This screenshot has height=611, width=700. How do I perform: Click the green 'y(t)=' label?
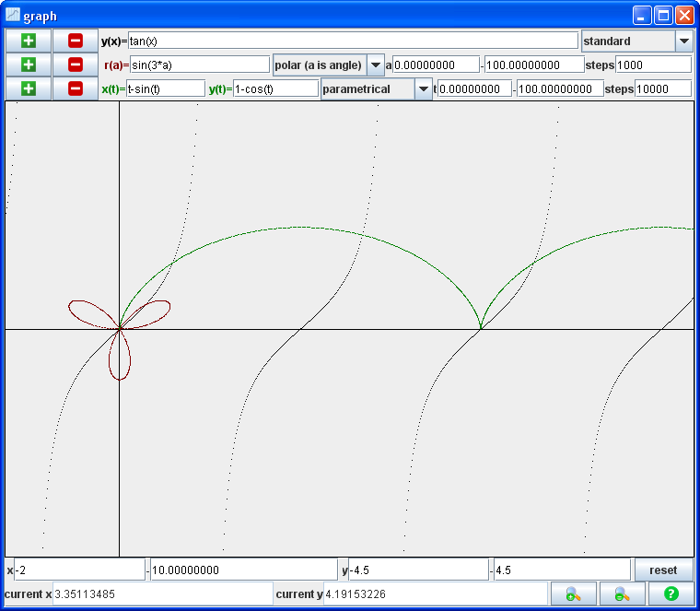[220, 89]
